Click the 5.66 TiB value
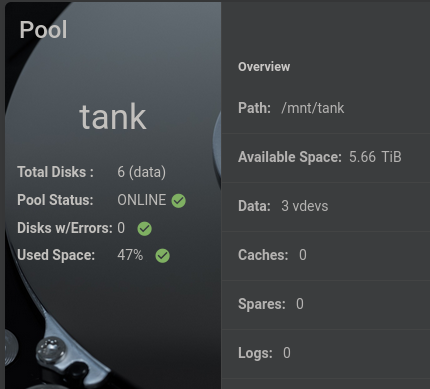This screenshot has height=389, width=430. tap(375, 157)
